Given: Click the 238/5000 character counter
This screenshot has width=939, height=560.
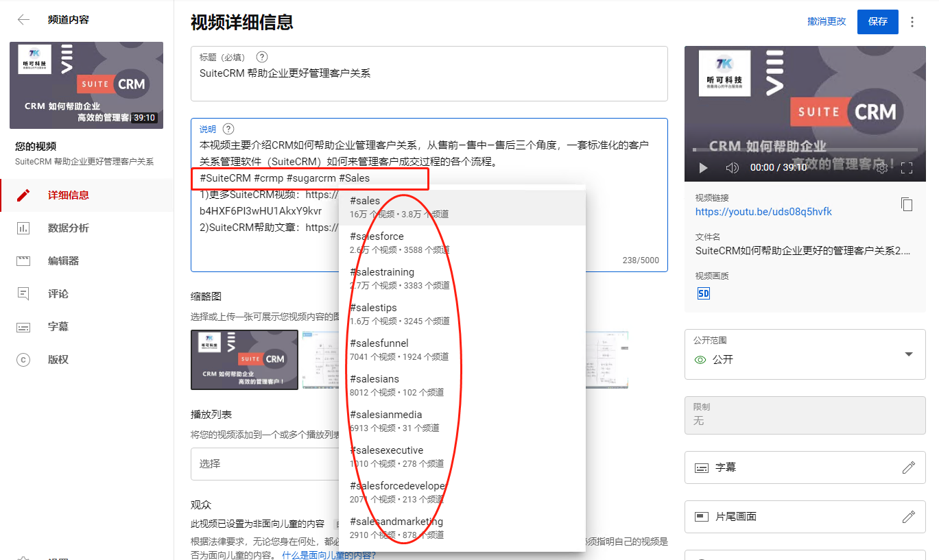Looking at the screenshot, I should [641, 260].
